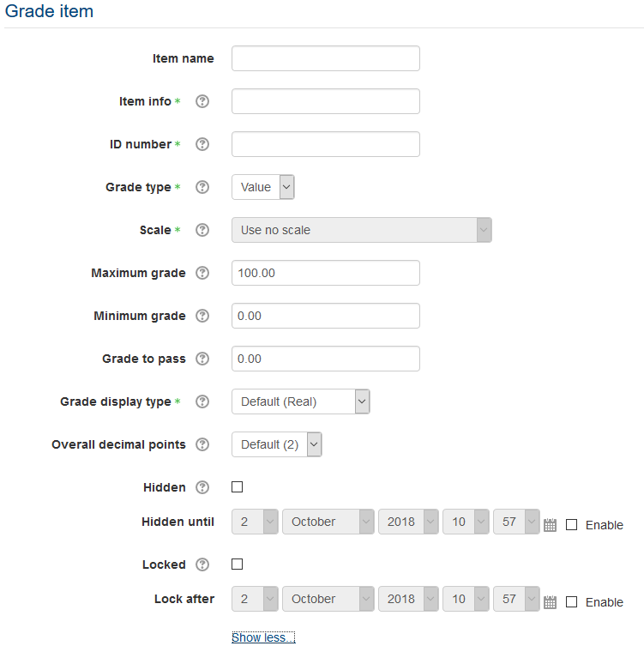Click the Grade type help icon
644x652 pixels.
tap(202, 187)
